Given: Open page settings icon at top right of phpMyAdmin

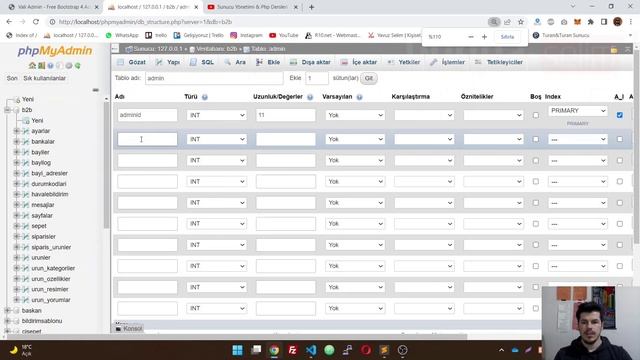Looking at the screenshot, I should click(614, 49).
